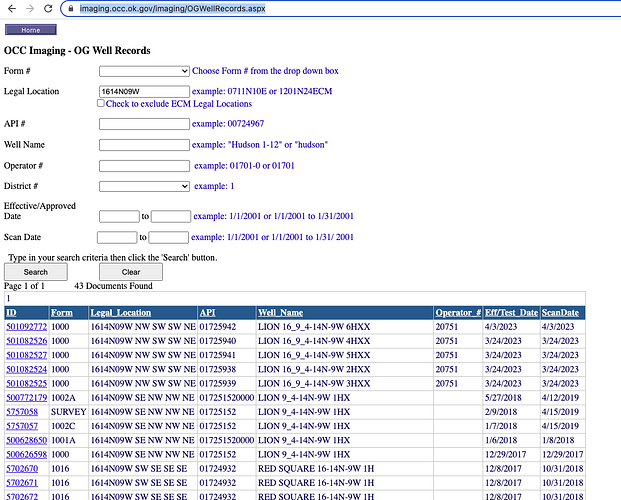Click the Effective/Approved Date start field
The height and width of the screenshot is (500, 621).
[119, 216]
